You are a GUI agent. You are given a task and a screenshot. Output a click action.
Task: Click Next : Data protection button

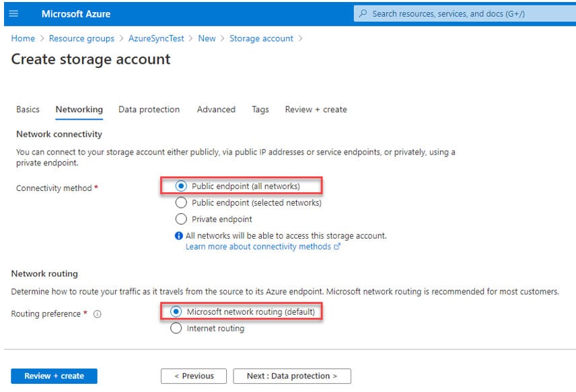[x=292, y=377]
